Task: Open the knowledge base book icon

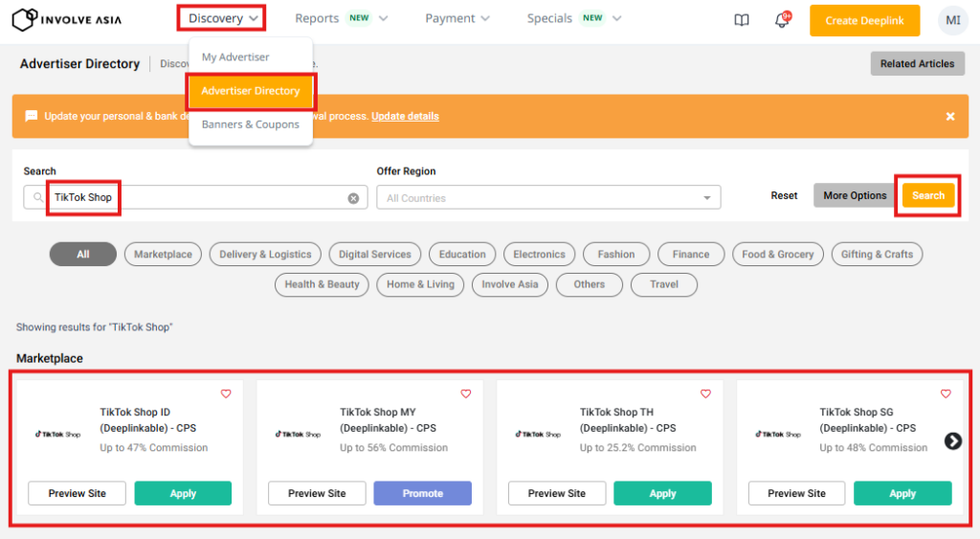Action: 742,20
